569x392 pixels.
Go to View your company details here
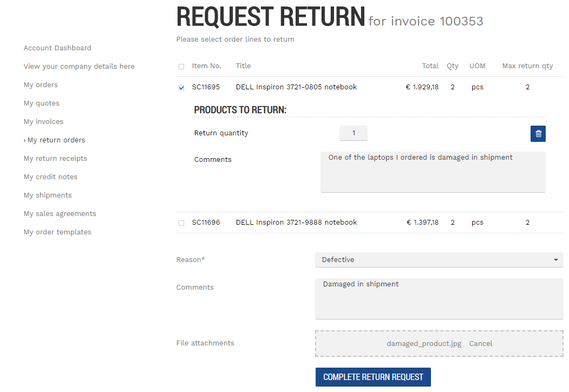[79, 67]
